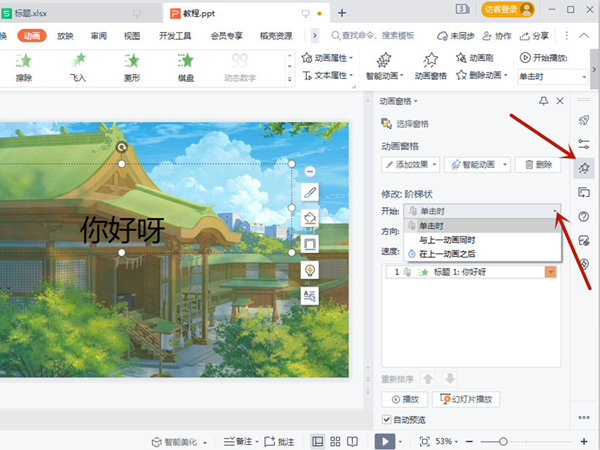600x450 pixels.
Task: Switch to slide sorter grid view icon
Action: (335, 441)
